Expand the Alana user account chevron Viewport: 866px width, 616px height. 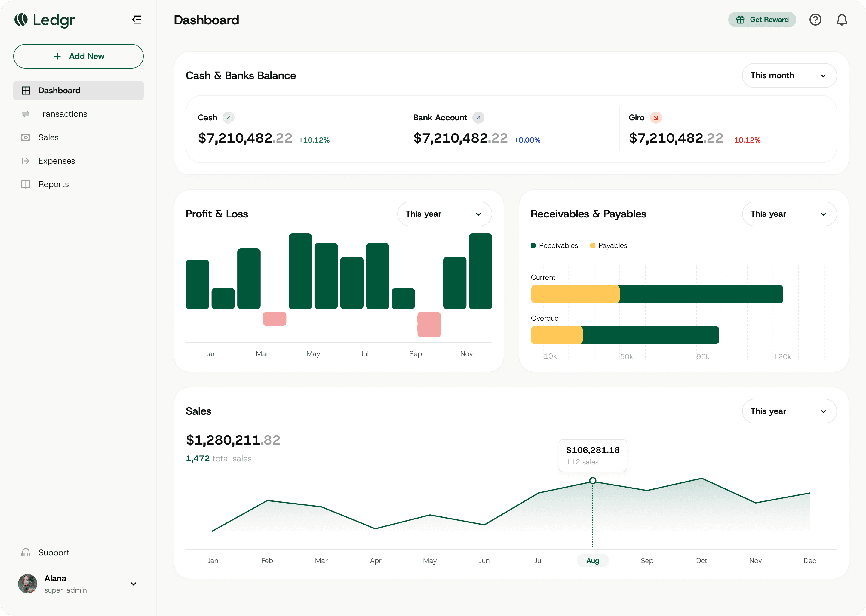134,584
